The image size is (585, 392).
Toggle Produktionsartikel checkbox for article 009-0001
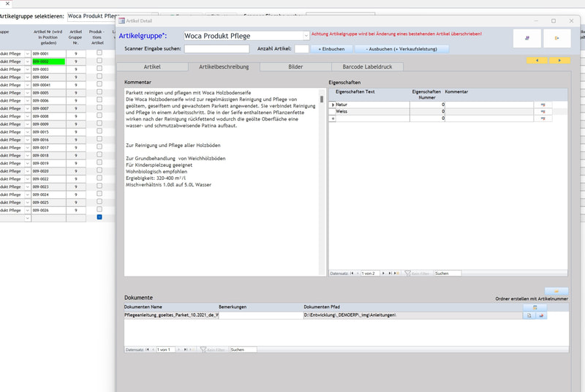99,53
